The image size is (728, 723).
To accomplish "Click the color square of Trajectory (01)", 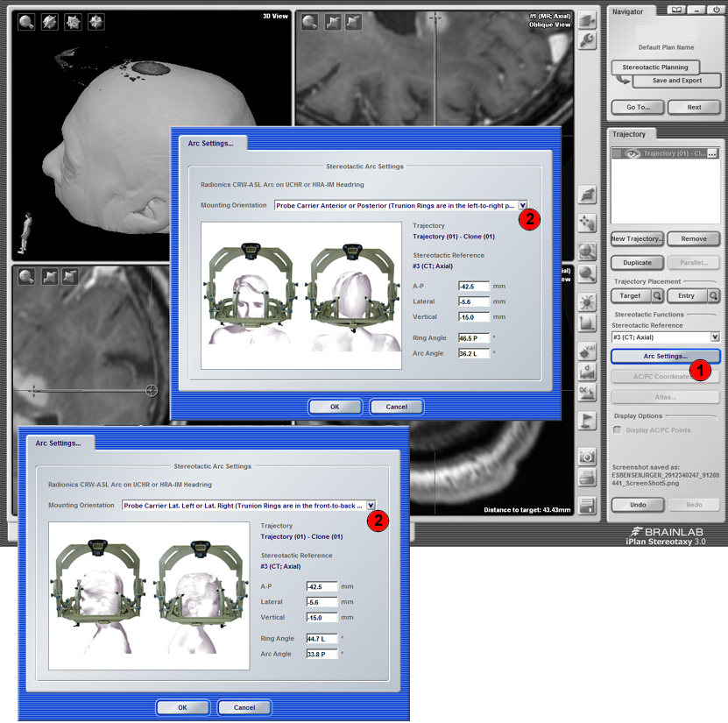I will (x=618, y=153).
